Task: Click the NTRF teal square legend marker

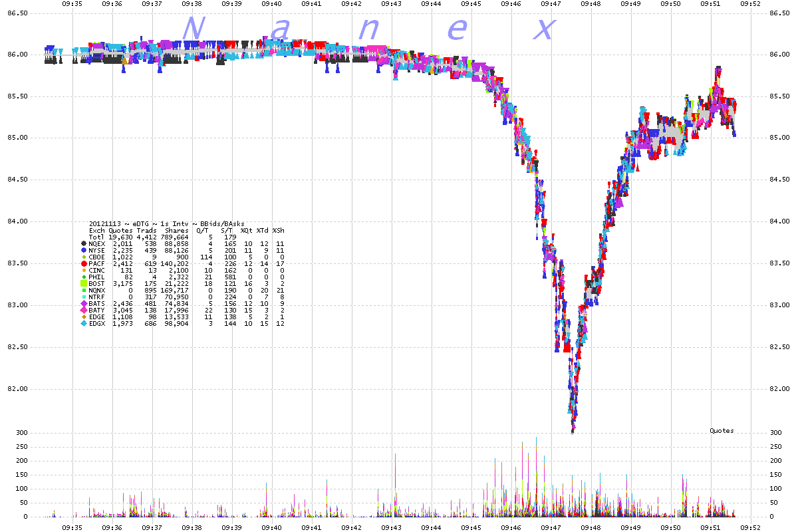Action: pyautogui.click(x=84, y=297)
